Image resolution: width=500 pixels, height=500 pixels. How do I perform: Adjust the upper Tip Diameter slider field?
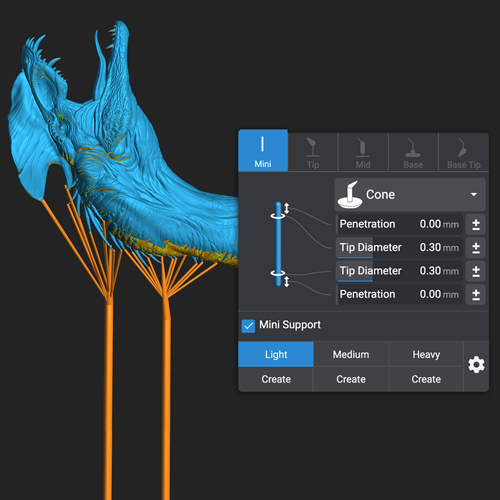point(400,248)
